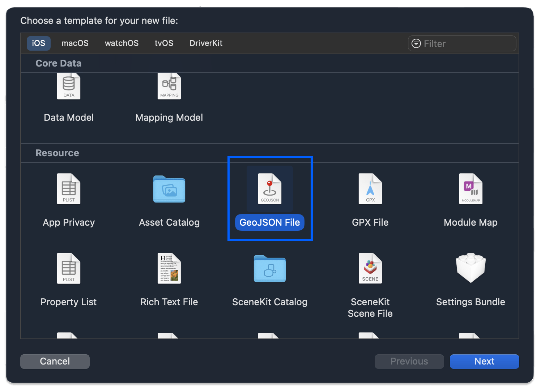Screen dimensions: 541x392
Task: Click the Previous button
Action: coord(409,361)
